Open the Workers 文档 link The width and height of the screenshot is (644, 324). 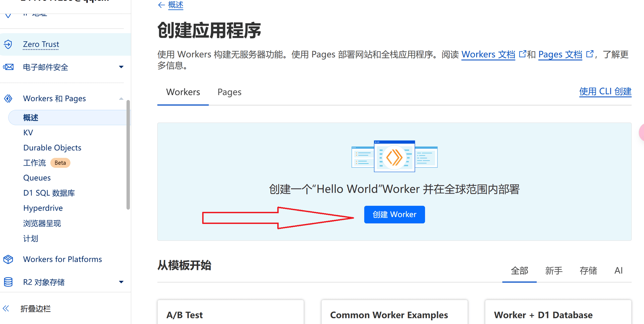point(488,54)
